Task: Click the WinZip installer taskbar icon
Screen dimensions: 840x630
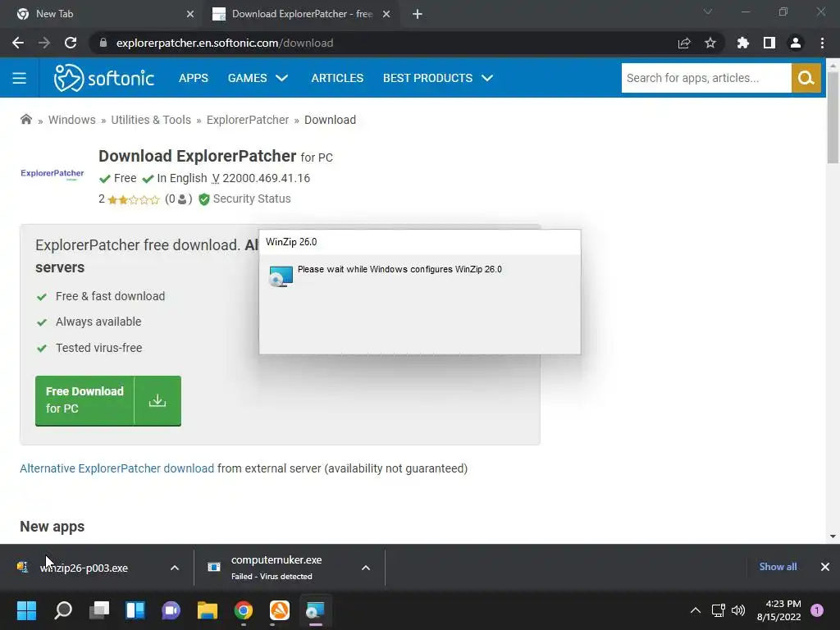Action: pyautogui.click(x=315, y=610)
